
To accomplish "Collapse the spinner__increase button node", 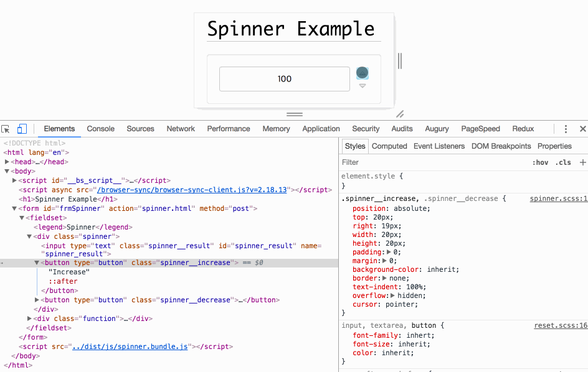I will (x=37, y=263).
